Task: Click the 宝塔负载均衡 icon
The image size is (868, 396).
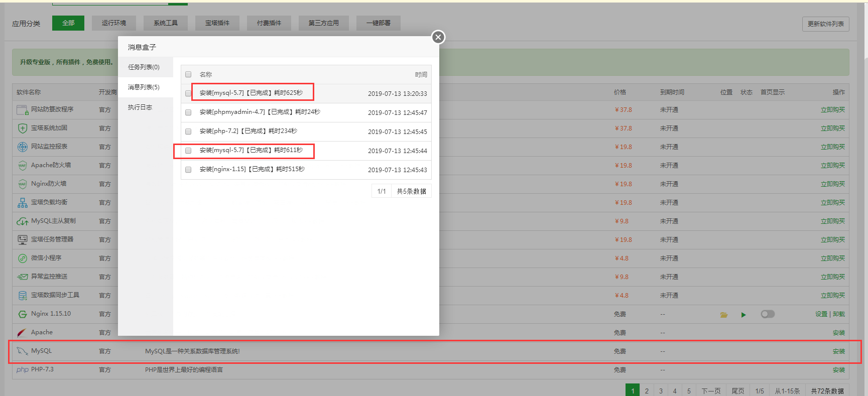Action: click(23, 202)
